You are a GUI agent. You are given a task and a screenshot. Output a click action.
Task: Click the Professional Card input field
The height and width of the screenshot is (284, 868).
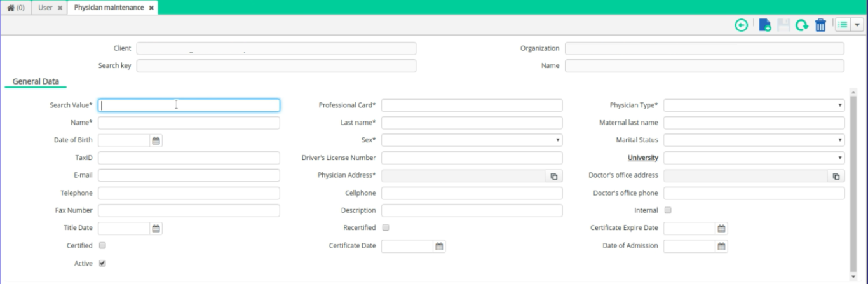(471, 105)
